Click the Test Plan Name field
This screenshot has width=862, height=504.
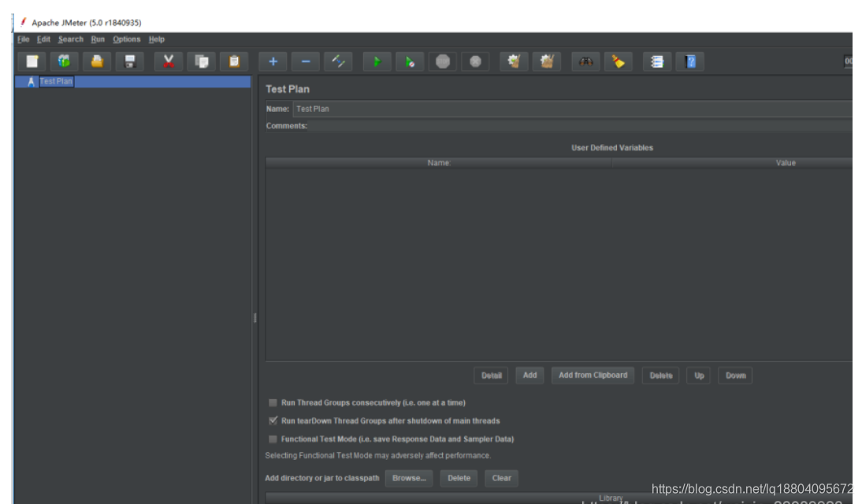click(572, 109)
